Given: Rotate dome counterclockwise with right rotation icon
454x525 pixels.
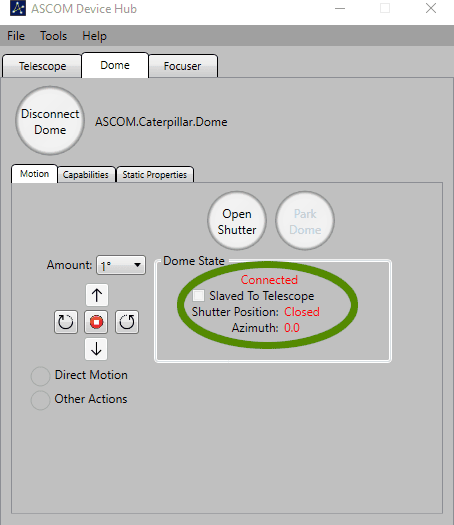Looking at the screenshot, I should (x=127, y=322).
